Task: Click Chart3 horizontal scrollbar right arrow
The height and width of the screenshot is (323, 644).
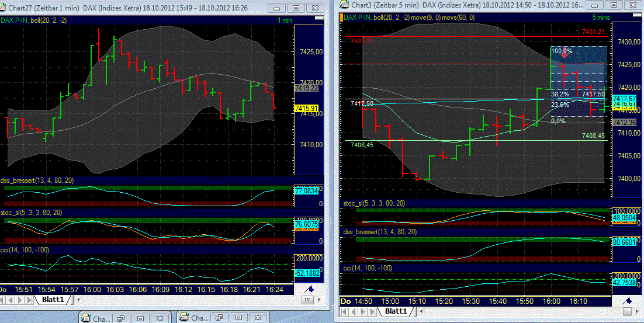Action: pos(639,311)
